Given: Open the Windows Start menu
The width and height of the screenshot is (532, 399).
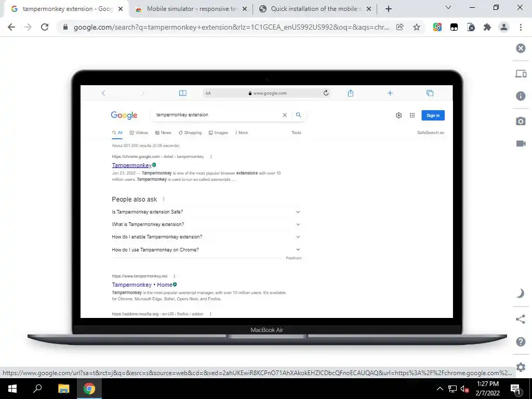Looking at the screenshot, I should (x=12, y=389).
